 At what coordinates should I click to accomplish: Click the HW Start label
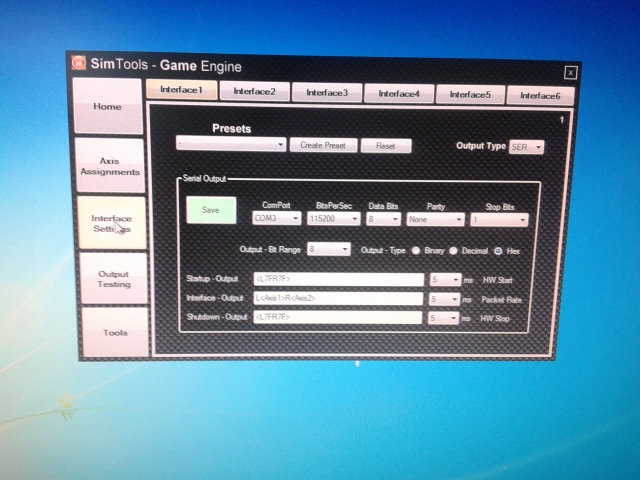[498, 280]
